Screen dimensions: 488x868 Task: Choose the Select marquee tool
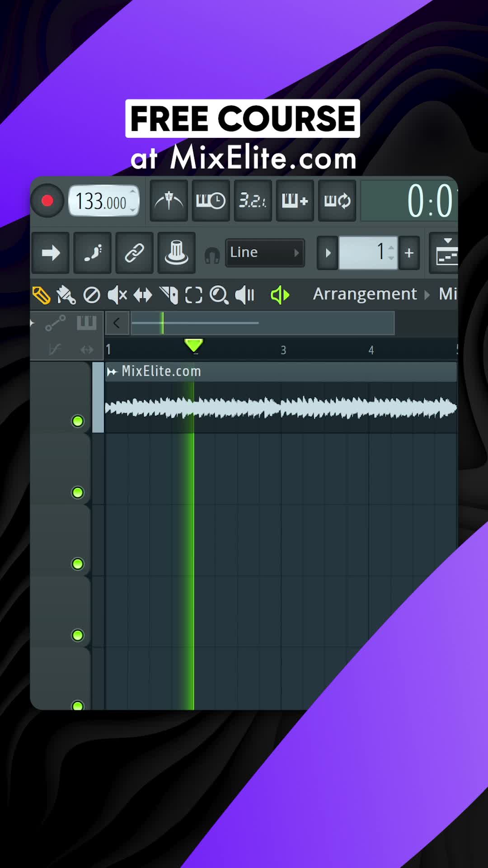click(193, 295)
